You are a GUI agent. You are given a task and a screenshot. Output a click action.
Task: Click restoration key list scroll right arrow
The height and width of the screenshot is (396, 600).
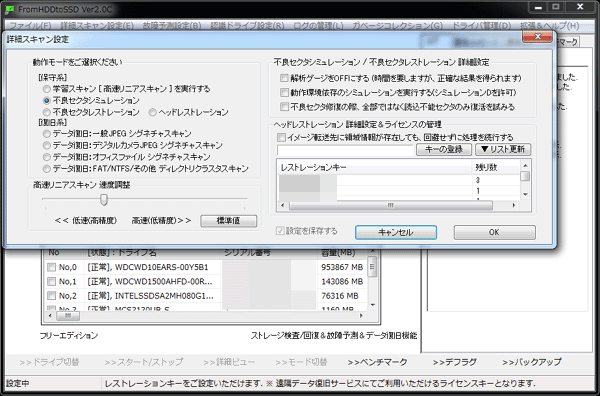[x=514, y=205]
